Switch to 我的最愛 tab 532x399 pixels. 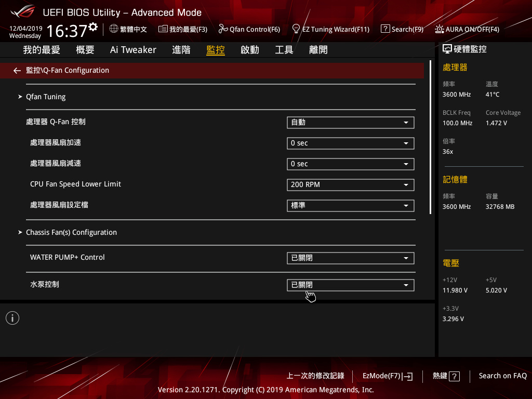coord(42,50)
